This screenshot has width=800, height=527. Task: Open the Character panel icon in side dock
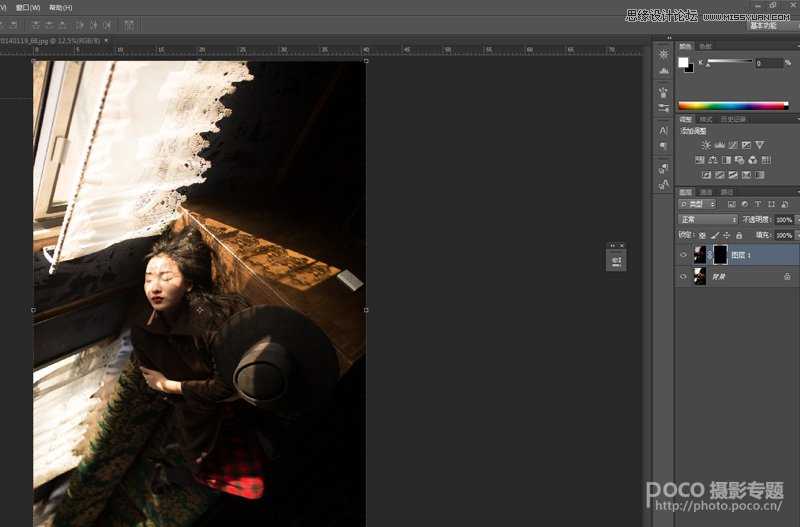(663, 130)
